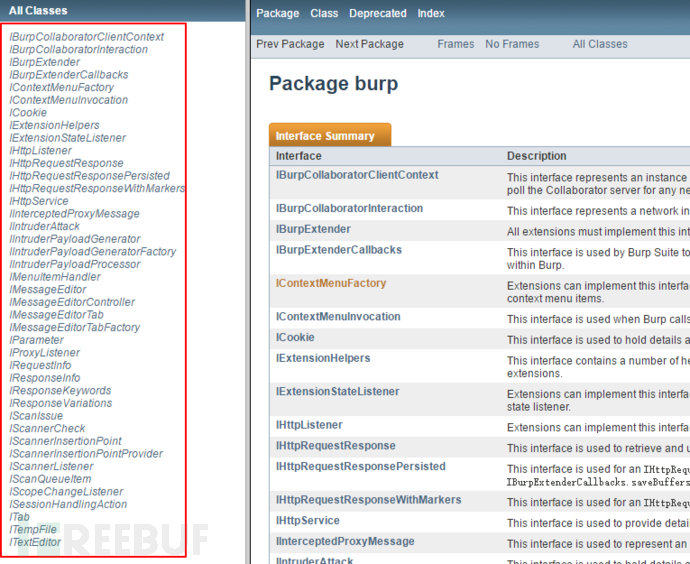This screenshot has height=564, width=690.
Task: Open the Index navigation link
Action: 431,14
